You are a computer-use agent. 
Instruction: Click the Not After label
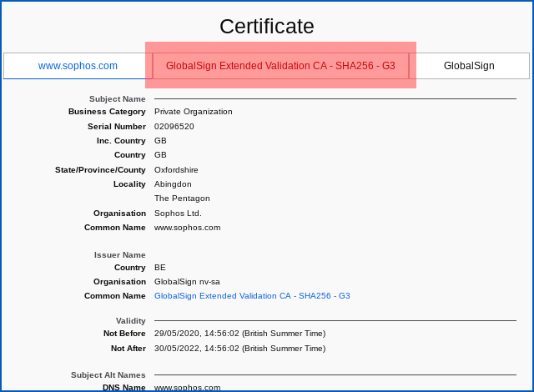[128, 349]
